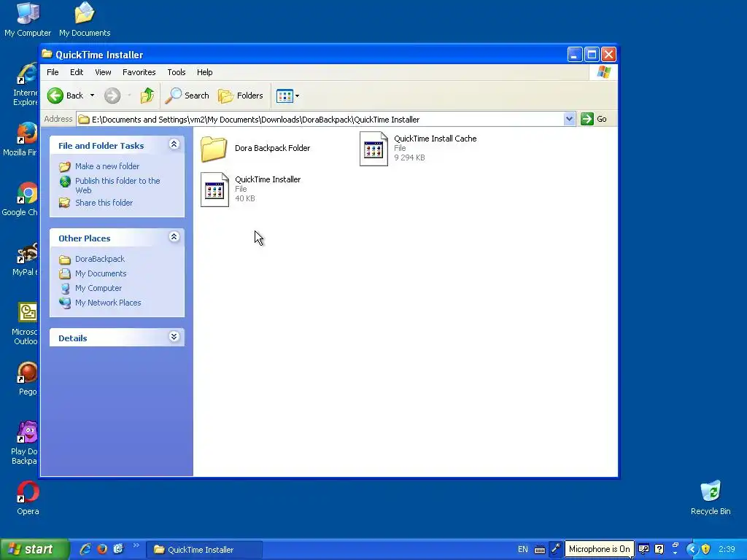Click the language bar handwriting tools icon

click(x=643, y=549)
